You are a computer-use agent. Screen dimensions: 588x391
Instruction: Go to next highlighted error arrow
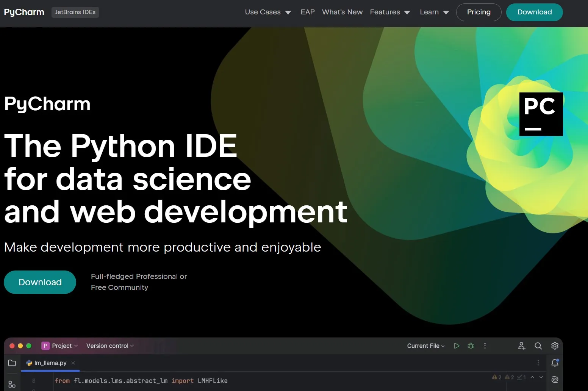pos(541,377)
